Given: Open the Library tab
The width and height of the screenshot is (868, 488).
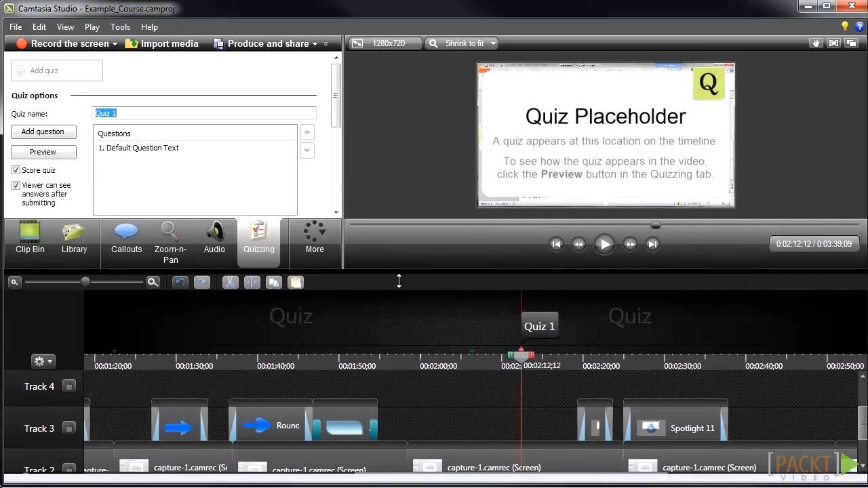Looking at the screenshot, I should [x=74, y=238].
